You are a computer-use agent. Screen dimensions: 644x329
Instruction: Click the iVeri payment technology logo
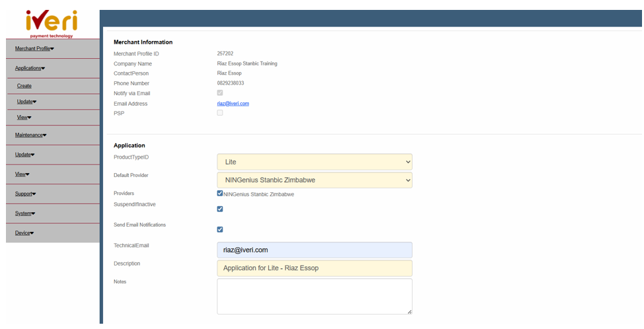click(x=52, y=24)
